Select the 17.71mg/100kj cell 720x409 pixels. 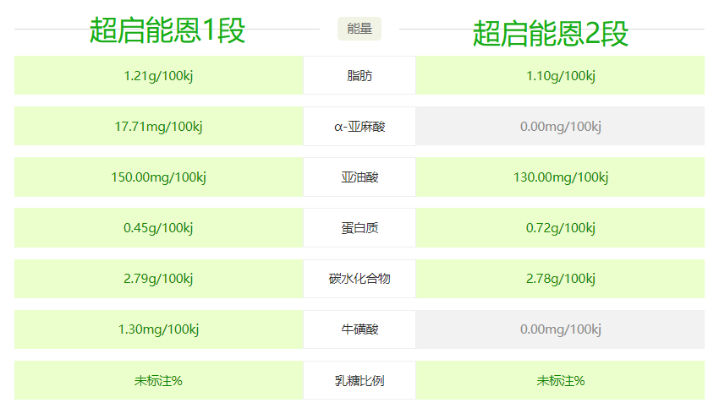point(158,127)
